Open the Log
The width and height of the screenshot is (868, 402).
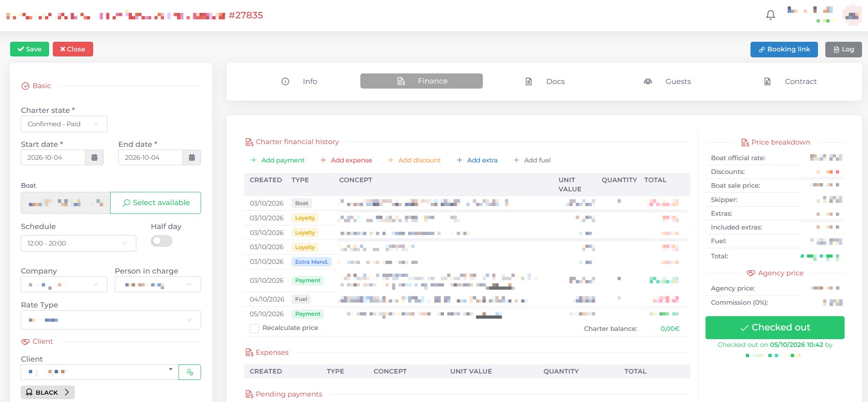[844, 50]
